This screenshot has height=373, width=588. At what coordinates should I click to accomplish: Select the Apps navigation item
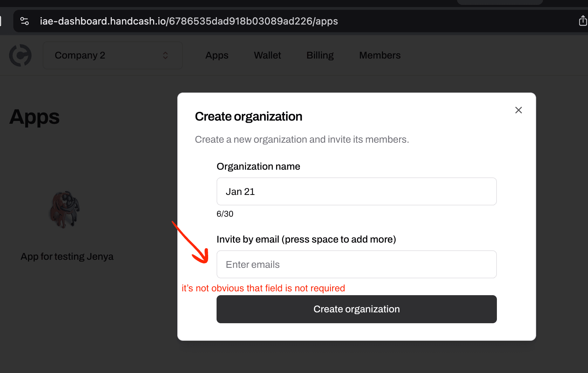217,55
